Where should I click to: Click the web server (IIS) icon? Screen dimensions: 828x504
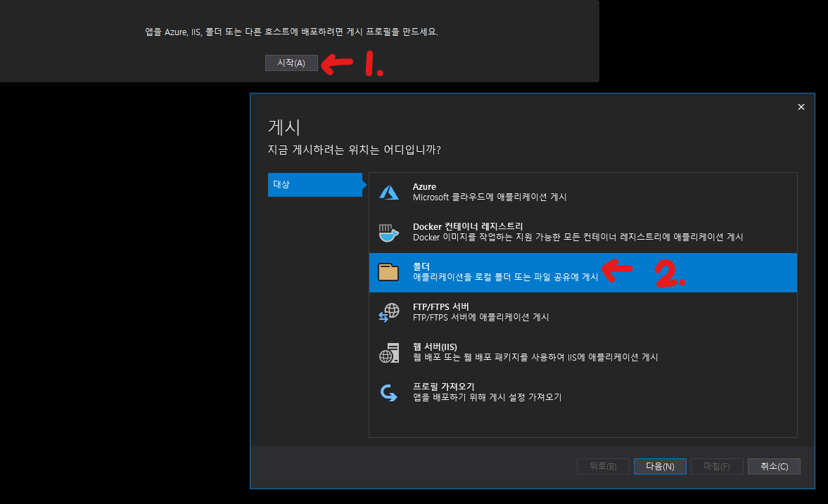point(389,352)
